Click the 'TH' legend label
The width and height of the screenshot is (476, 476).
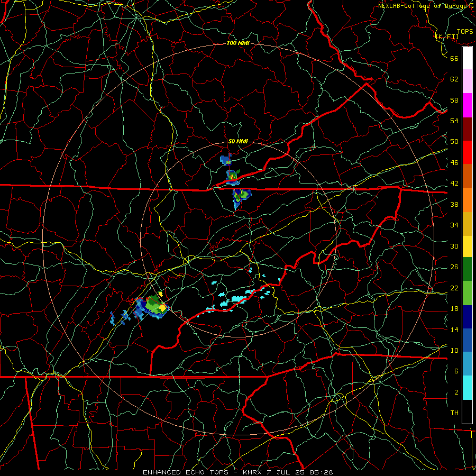pos(454,413)
